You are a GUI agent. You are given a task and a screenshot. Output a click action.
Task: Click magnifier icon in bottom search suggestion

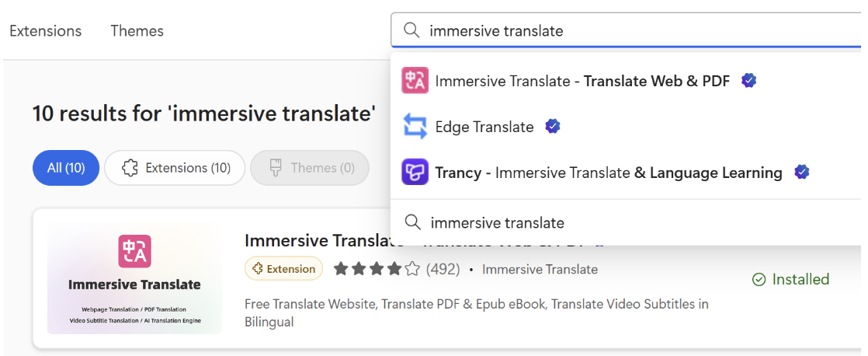point(414,223)
